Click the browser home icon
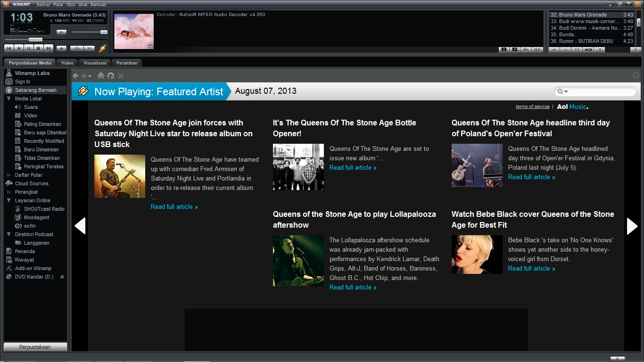644x362 pixels. pos(100,76)
